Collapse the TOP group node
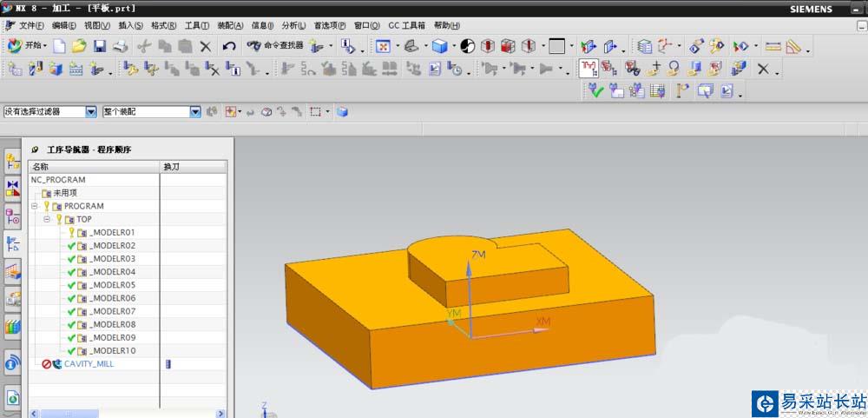The width and height of the screenshot is (868, 418). (x=47, y=219)
